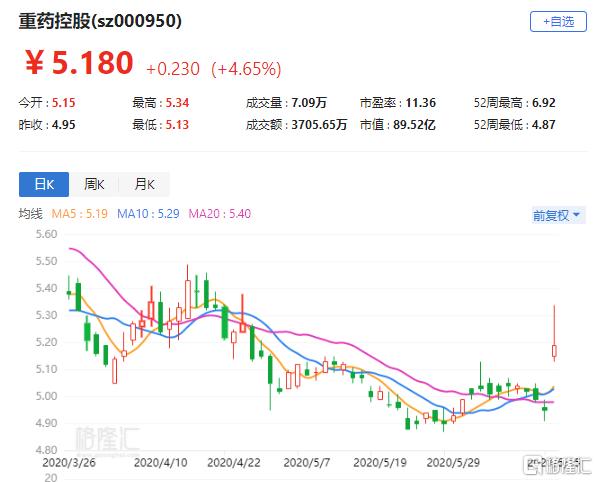Image resolution: width=598 pixels, height=482 pixels.
Task: Click the 最高 value 5.34
Action: (x=177, y=103)
